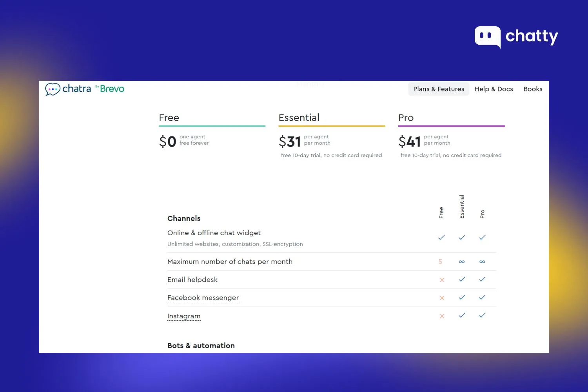Viewport: 588px width, 392px height.
Task: Click the chatty wordmark text
Action: [x=532, y=37]
